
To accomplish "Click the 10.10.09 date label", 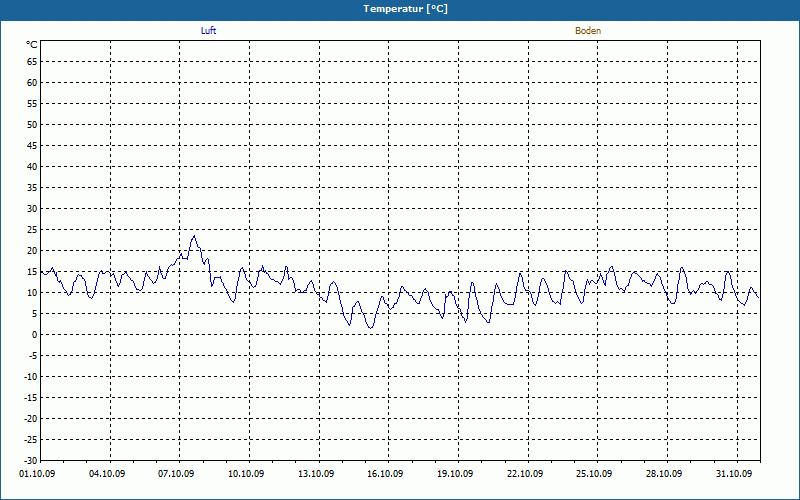I will 246,474.
